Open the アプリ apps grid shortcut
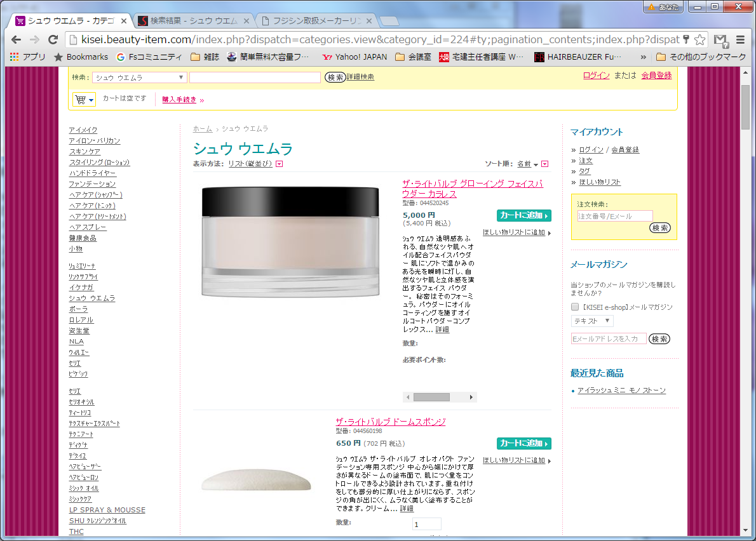 [28, 57]
